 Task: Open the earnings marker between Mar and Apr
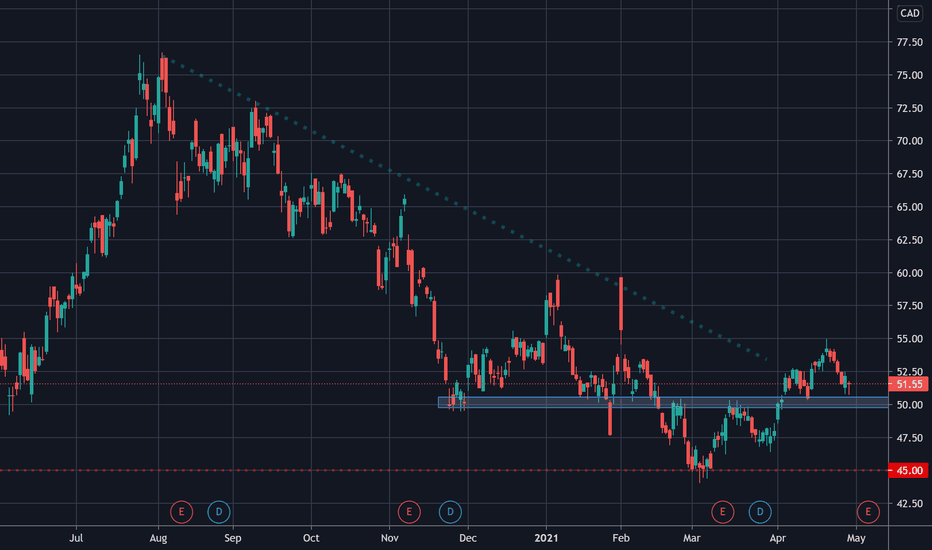point(722,511)
